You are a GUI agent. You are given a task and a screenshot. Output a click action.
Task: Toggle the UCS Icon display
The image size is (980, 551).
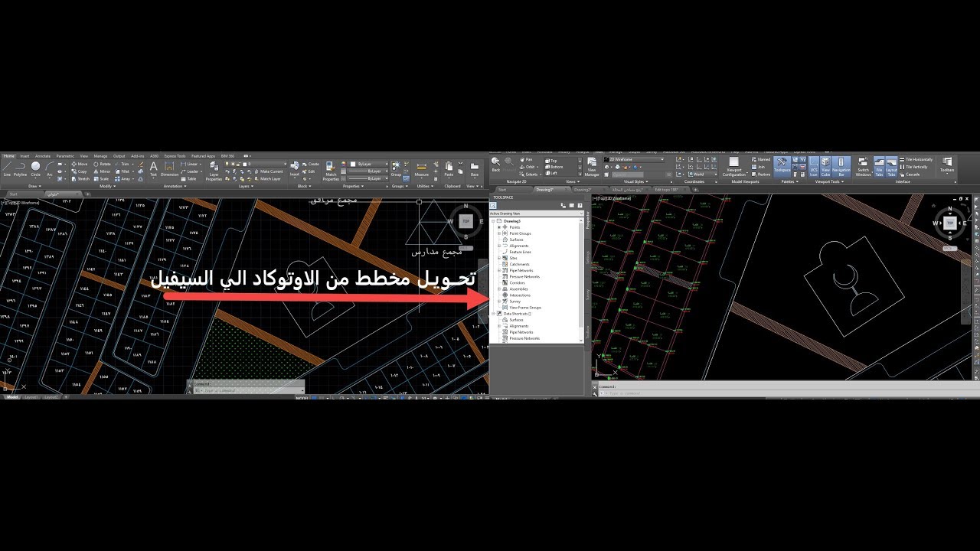pos(814,167)
